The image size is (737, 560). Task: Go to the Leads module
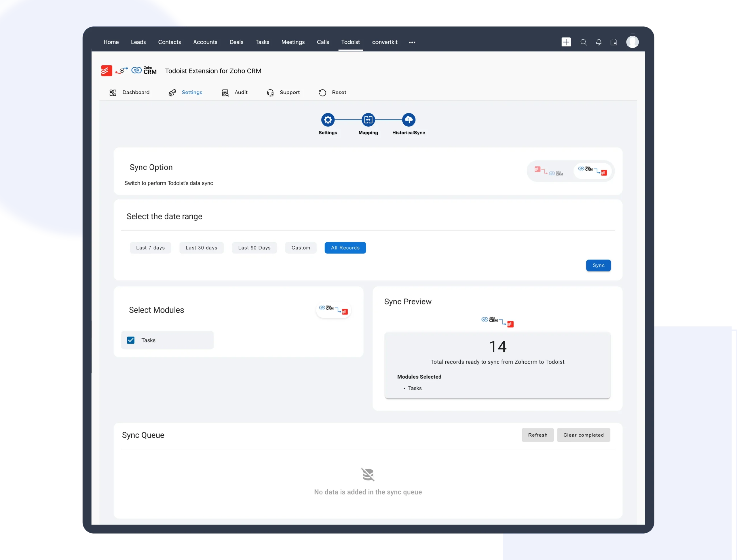point(138,42)
